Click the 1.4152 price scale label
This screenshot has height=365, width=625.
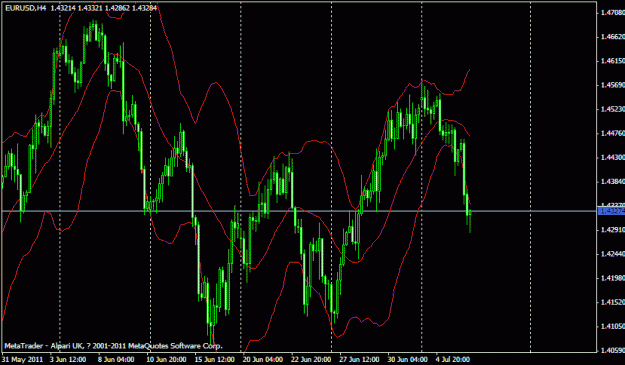[x=612, y=302]
